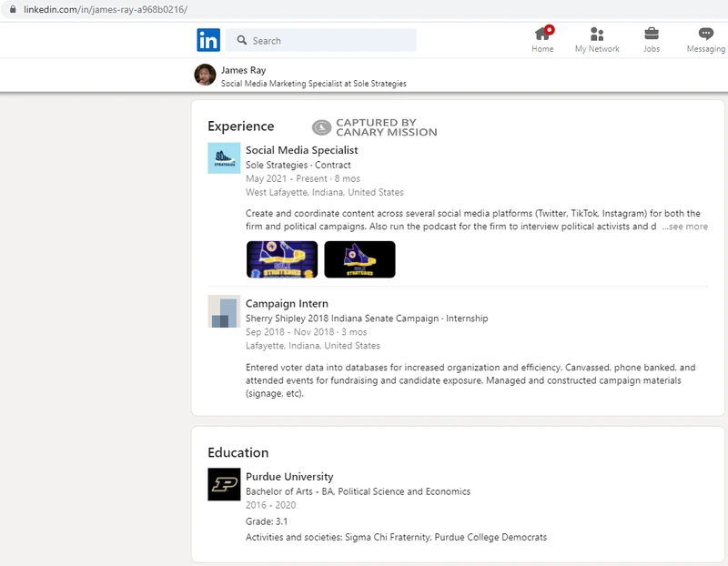Click 'Entered voter data into databases' description

(x=470, y=380)
